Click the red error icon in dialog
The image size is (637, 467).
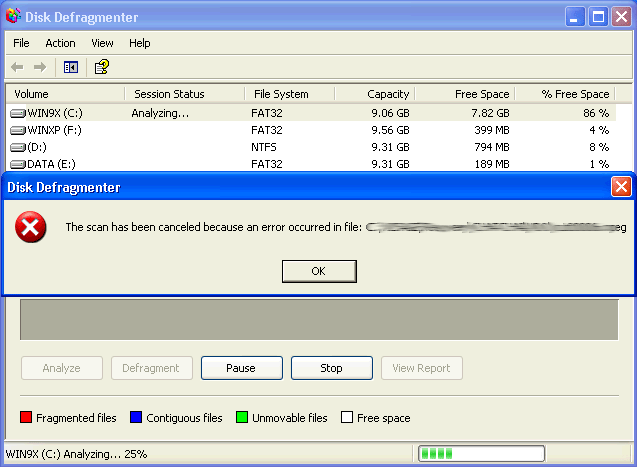30,227
